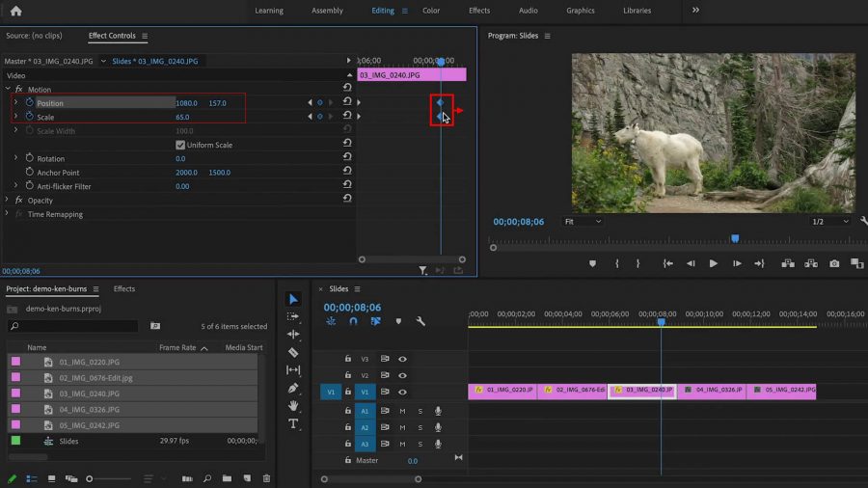Click the New Bin folder icon
868x488 pixels.
[x=227, y=478]
